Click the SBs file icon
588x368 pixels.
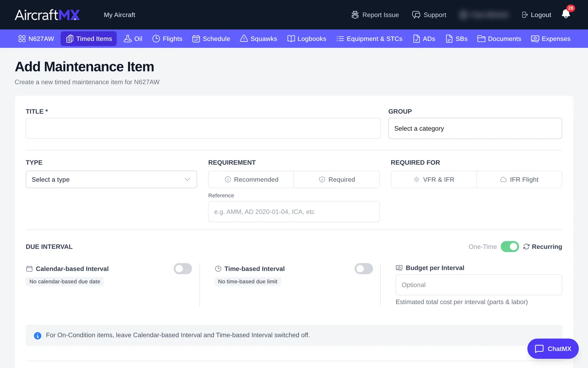tap(449, 39)
